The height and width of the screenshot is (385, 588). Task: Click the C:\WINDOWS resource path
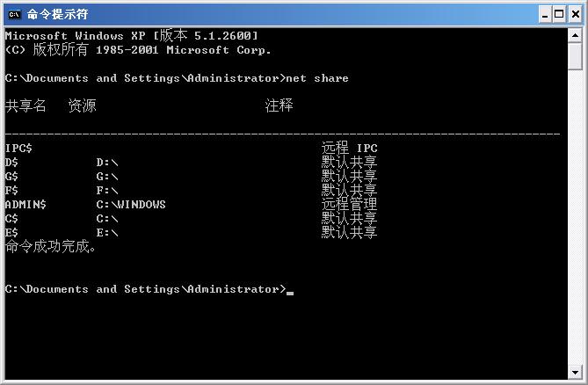coord(130,204)
